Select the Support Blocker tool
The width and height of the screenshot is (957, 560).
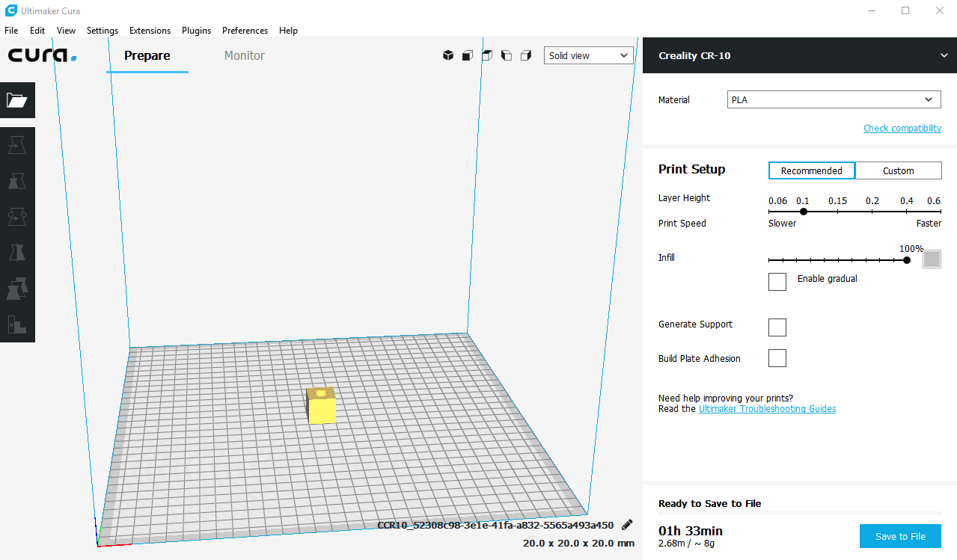click(16, 324)
